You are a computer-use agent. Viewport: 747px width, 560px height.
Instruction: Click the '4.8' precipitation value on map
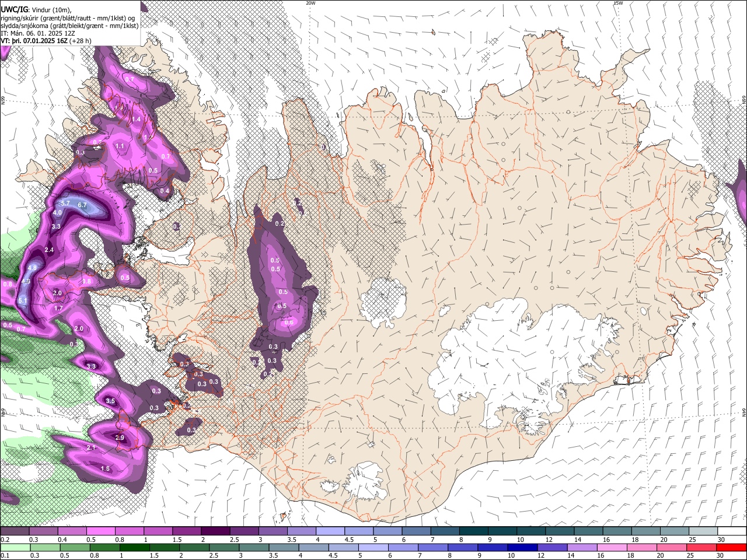tap(32, 268)
